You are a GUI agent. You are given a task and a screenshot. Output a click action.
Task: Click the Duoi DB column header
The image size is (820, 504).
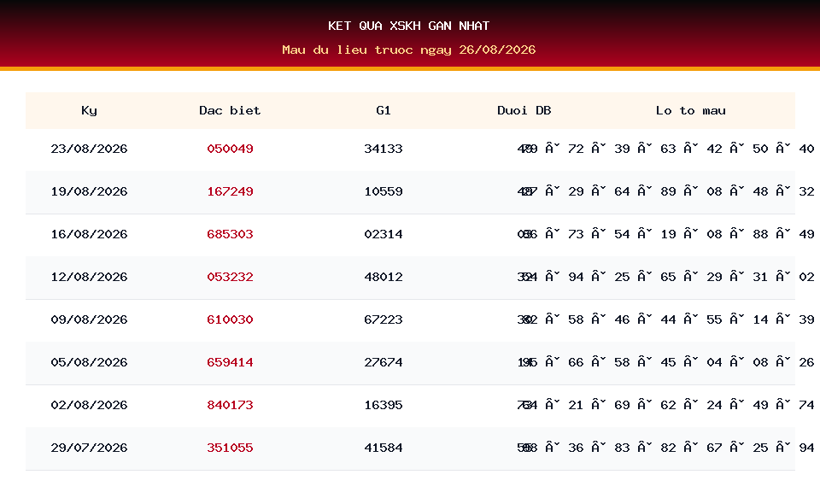[x=524, y=110]
